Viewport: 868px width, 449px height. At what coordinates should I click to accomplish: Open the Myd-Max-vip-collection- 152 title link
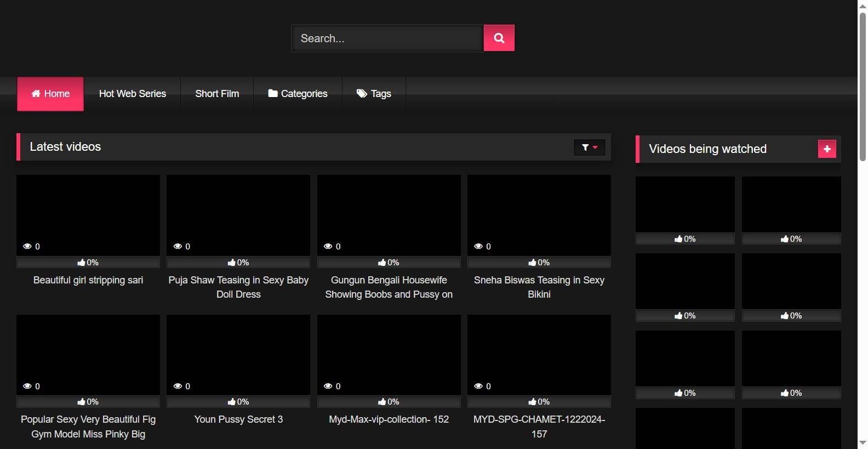[x=389, y=419]
